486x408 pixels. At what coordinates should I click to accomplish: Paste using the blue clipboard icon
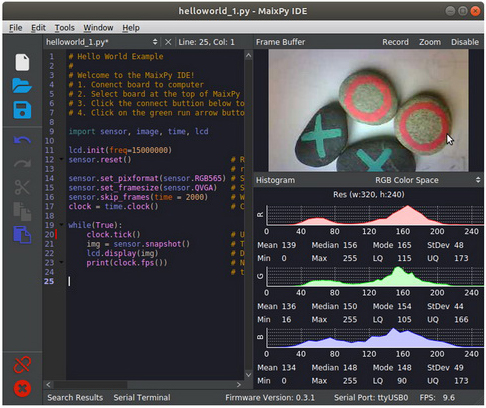22,234
